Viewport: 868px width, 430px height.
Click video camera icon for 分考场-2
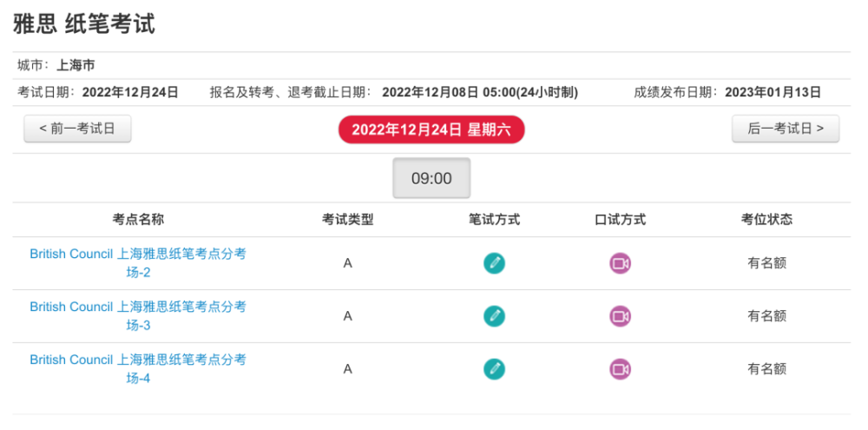620,263
